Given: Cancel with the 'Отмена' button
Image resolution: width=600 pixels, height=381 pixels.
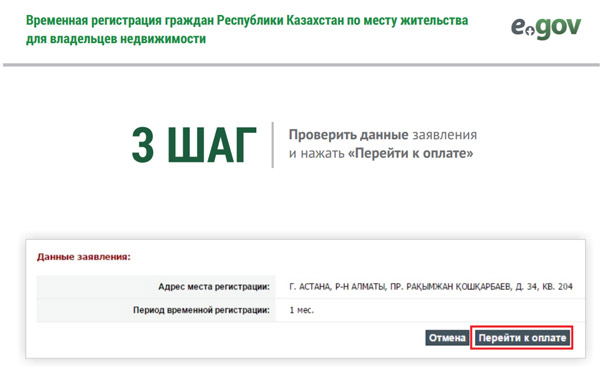Looking at the screenshot, I should (447, 338).
